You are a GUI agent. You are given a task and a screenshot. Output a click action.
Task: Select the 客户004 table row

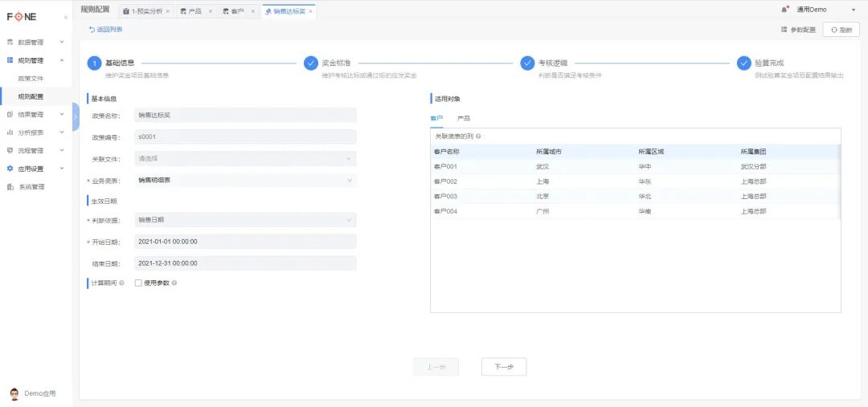click(x=635, y=211)
